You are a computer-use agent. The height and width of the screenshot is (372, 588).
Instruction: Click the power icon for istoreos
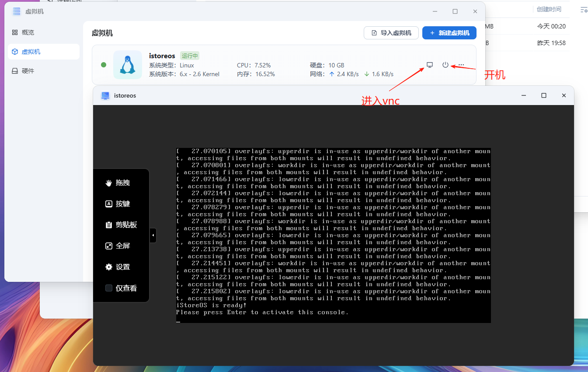445,65
